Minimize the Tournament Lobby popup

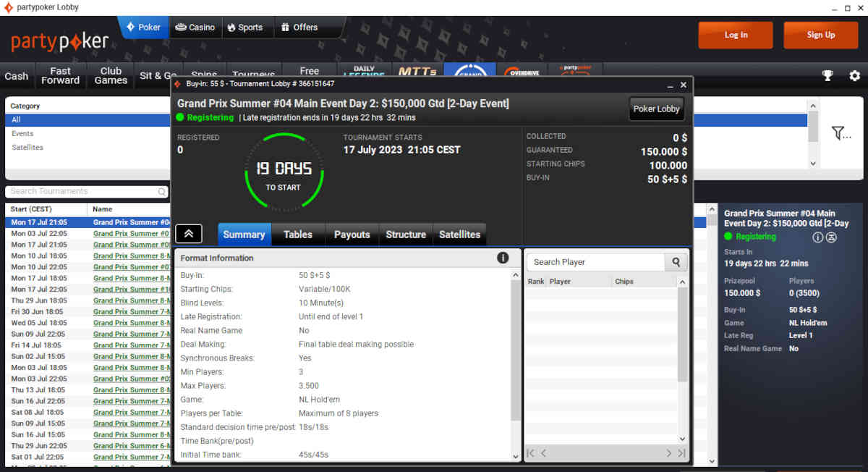click(671, 85)
